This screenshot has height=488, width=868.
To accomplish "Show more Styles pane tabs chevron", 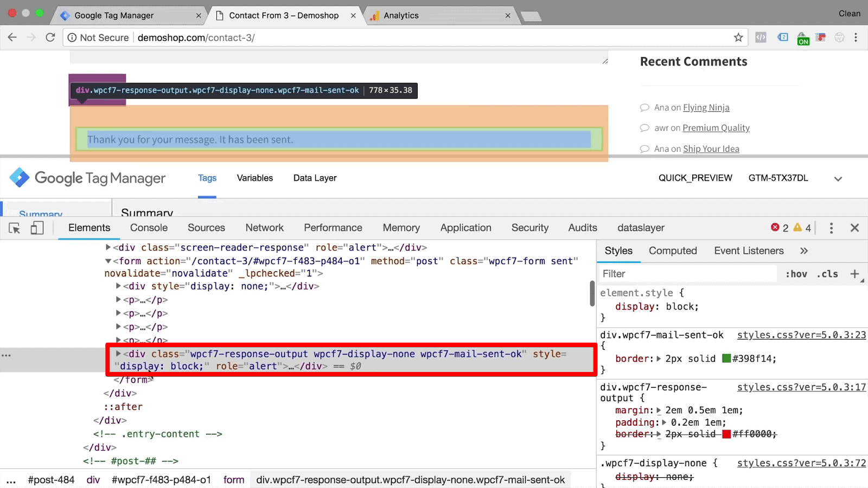I will 804,251.
